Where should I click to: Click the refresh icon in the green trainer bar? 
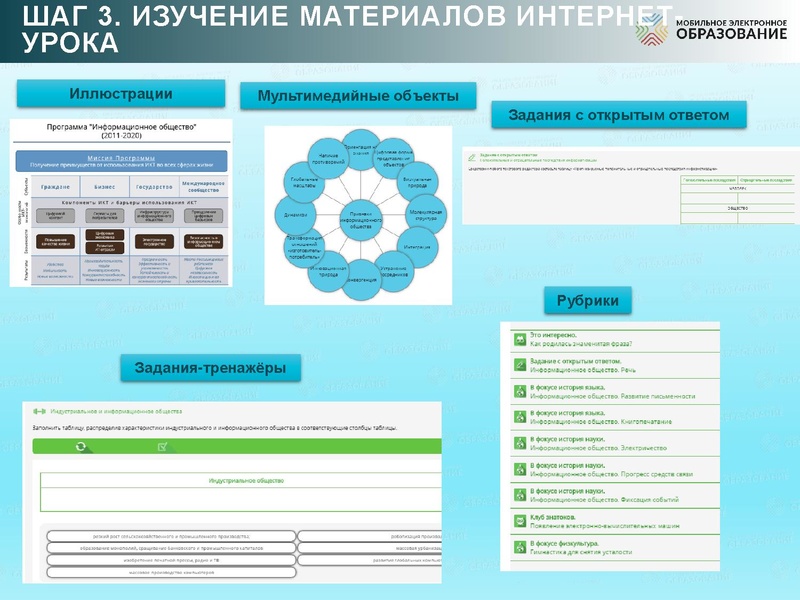80,447
